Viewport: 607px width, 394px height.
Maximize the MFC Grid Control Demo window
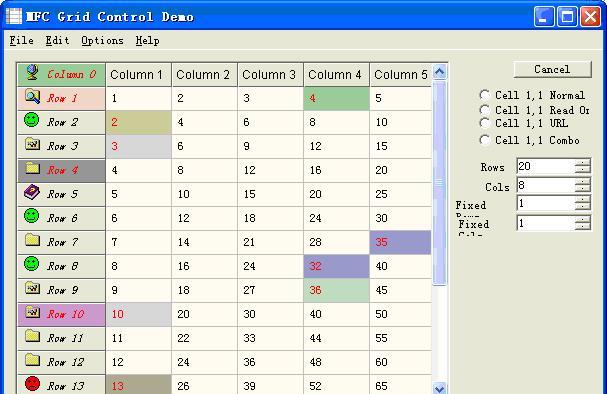click(567, 17)
